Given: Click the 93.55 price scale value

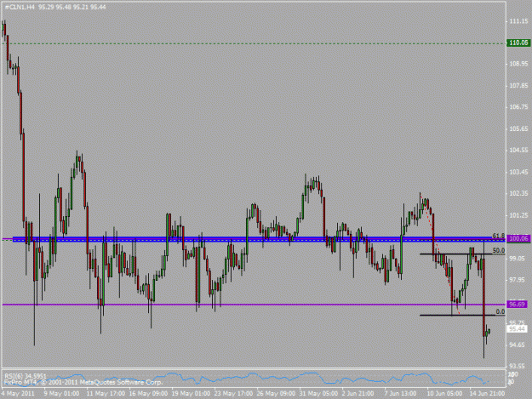Looking at the screenshot, I should [x=517, y=366].
